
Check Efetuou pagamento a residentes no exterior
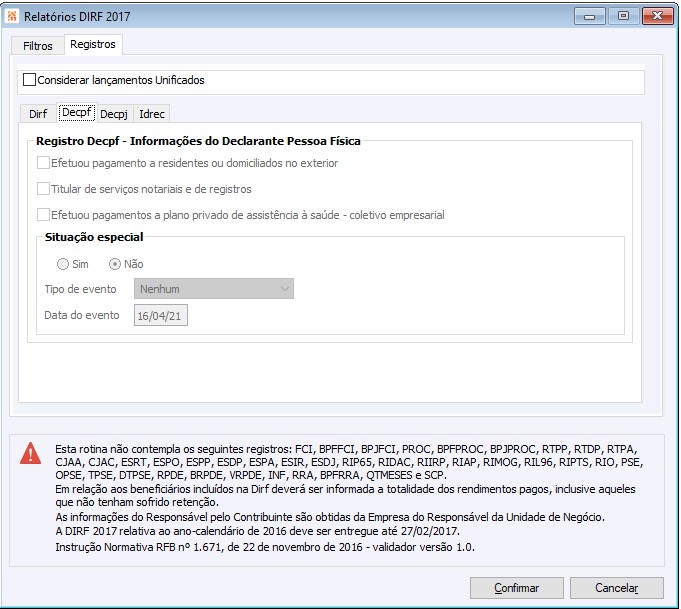pos(43,163)
